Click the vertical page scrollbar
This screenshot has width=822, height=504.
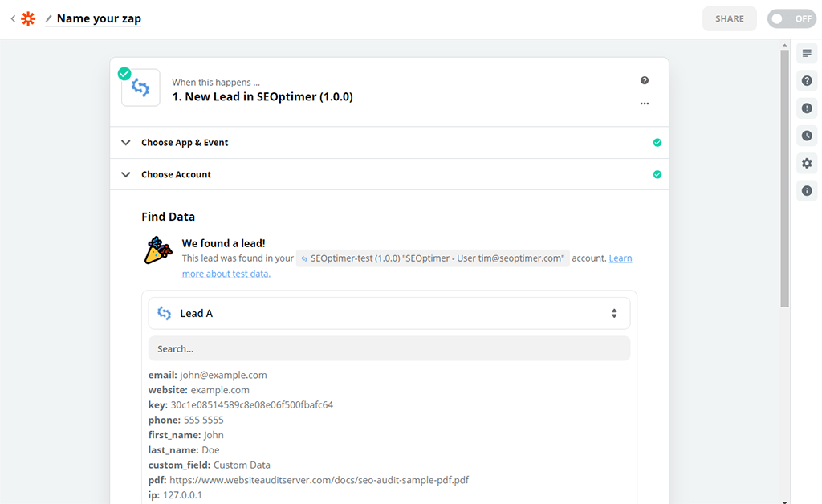[785, 177]
